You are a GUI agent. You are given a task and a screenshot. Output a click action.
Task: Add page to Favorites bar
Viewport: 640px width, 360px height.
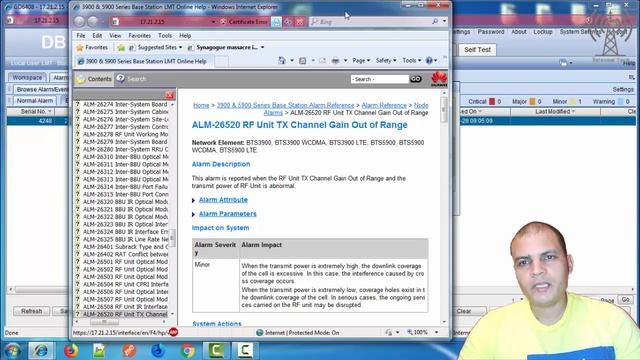pyautogui.click(x=121, y=48)
